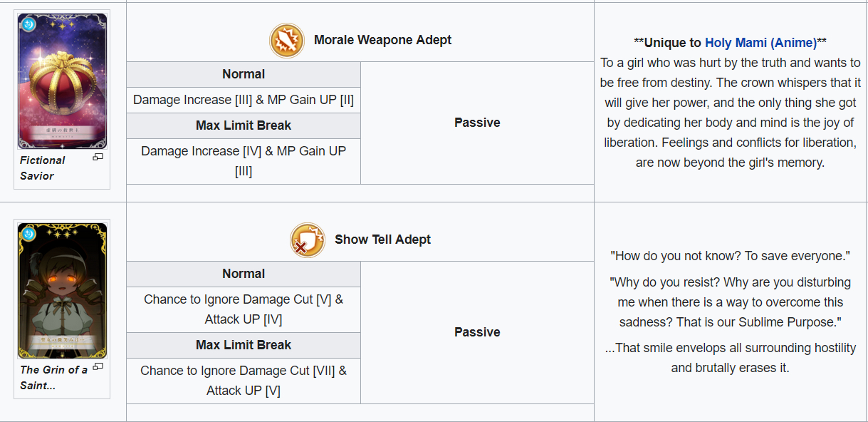Click the Damage Increase [III] & MP Gain UP [II] cell

pos(244,100)
